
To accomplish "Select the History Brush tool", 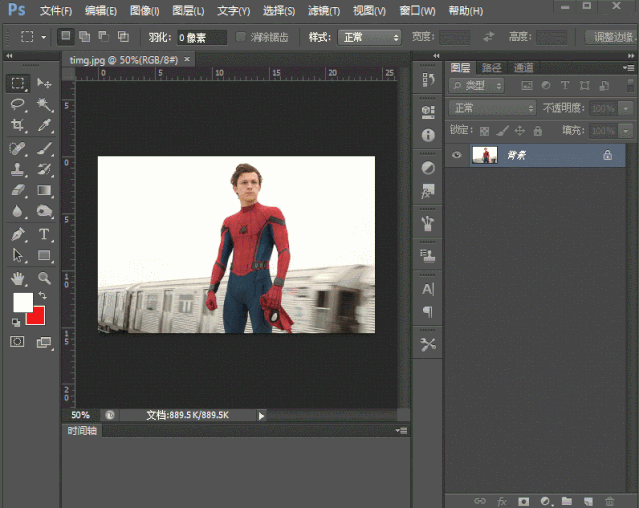I will (x=44, y=169).
